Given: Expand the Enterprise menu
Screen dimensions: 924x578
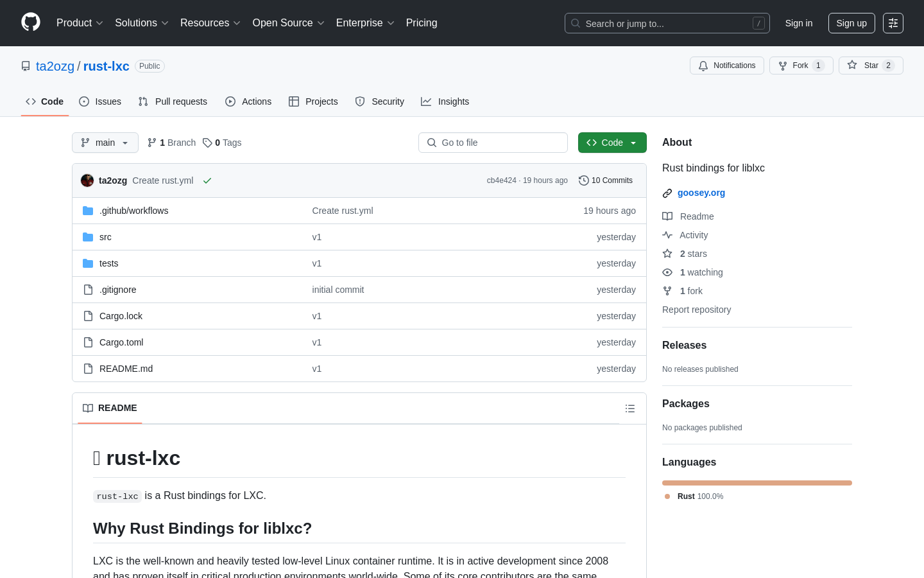Looking at the screenshot, I should click(365, 23).
